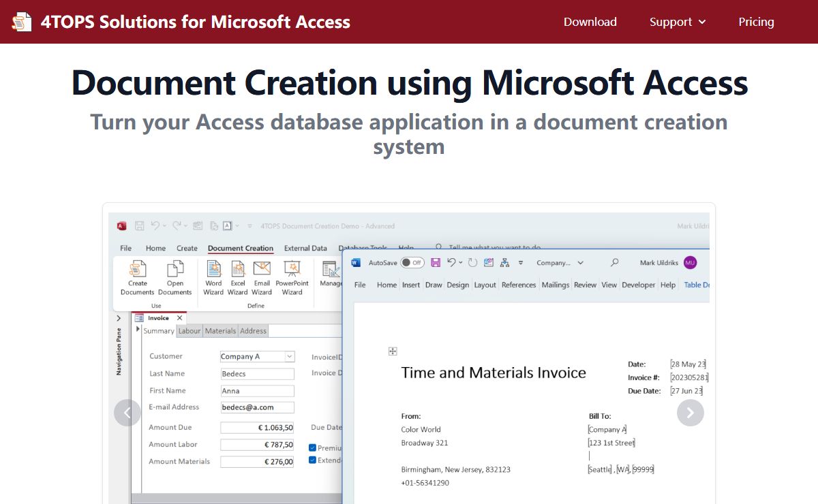
Task: Open the File tab in Access
Action: point(126,248)
